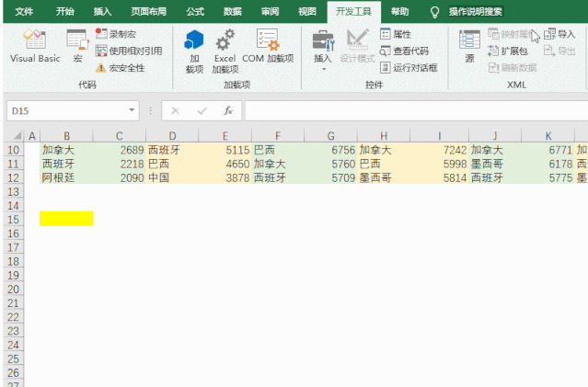This screenshot has width=588, height=387.
Task: Click cell F10 巴西
Action: pos(278,150)
